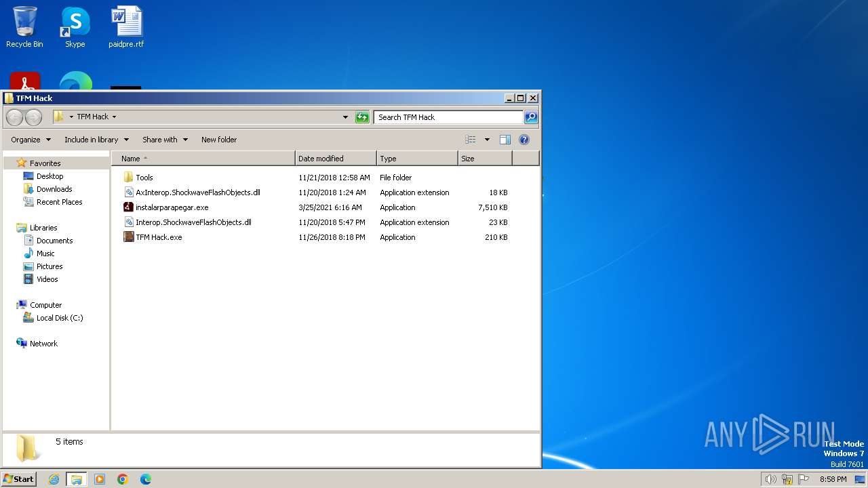Click the File Explorer taskbar button
The image size is (868, 488).
pyautogui.click(x=77, y=479)
